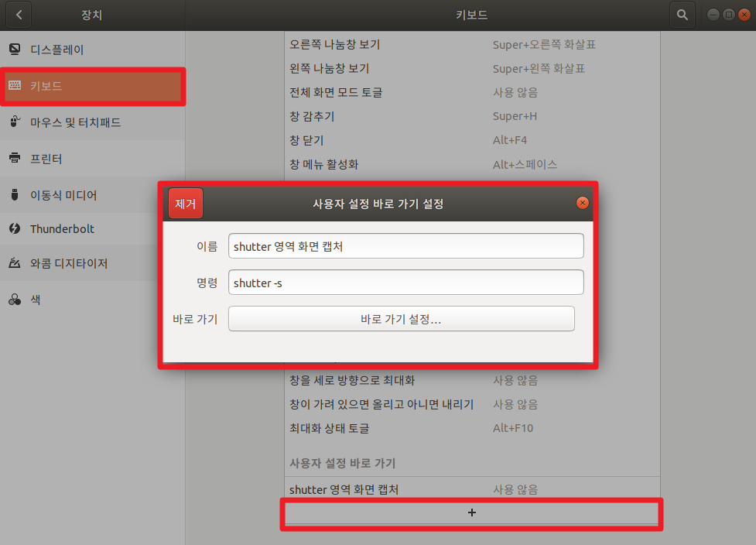Select the 색 color sidebar entry

[x=93, y=300]
